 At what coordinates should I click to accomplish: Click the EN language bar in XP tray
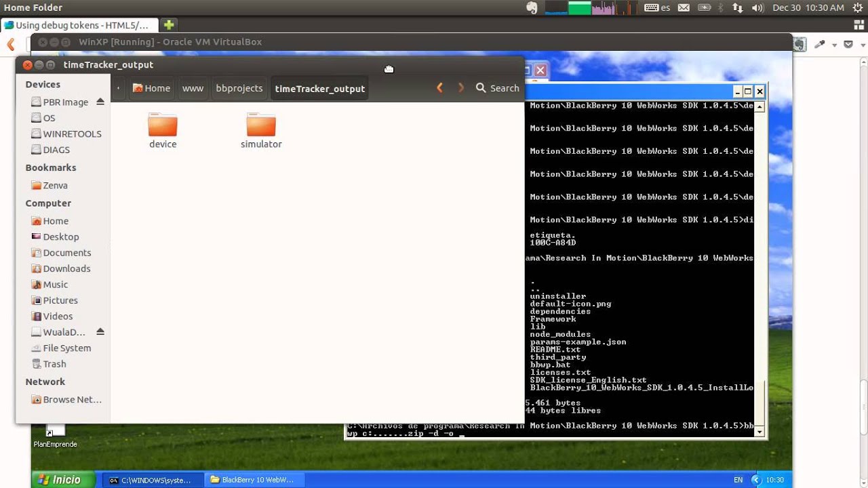tap(738, 480)
